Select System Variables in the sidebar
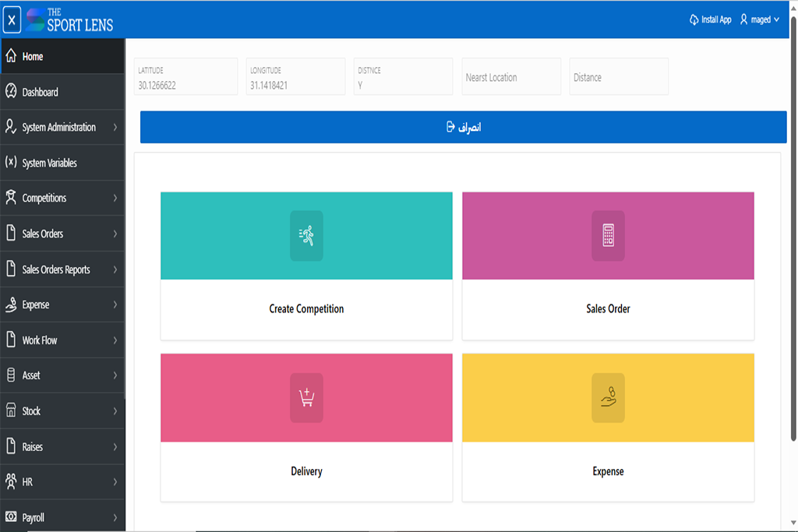The height and width of the screenshot is (532, 798). (x=49, y=163)
